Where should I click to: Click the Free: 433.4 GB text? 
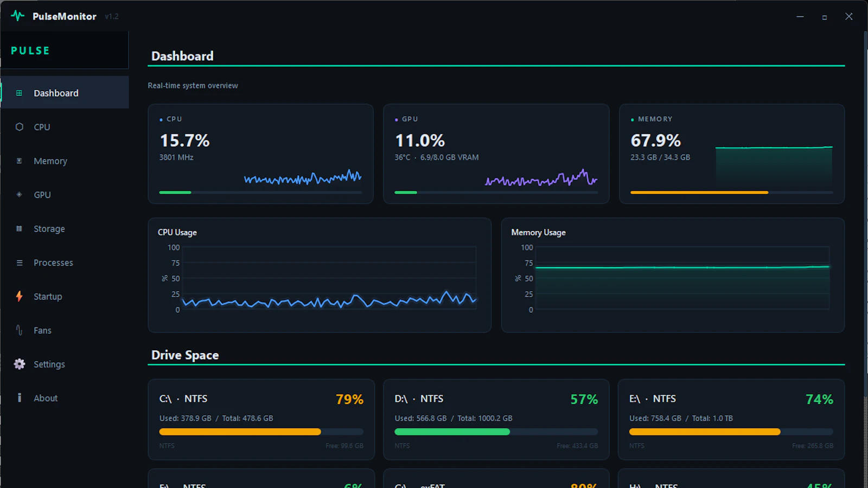tap(577, 446)
